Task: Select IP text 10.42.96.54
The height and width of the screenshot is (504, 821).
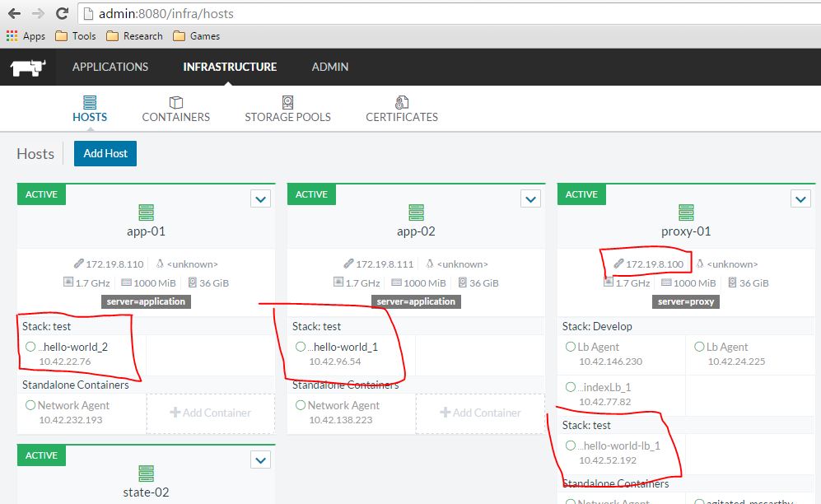Action: 335,362
